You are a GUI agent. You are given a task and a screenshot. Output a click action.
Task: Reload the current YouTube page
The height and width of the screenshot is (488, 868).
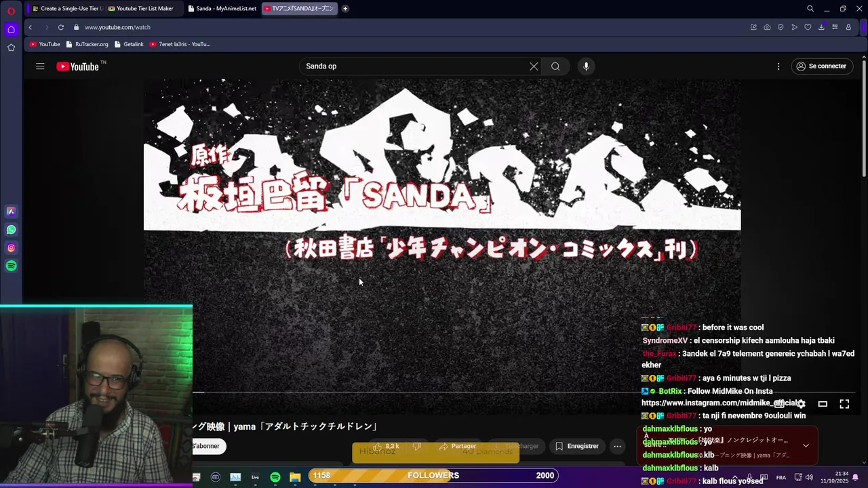coord(61,27)
